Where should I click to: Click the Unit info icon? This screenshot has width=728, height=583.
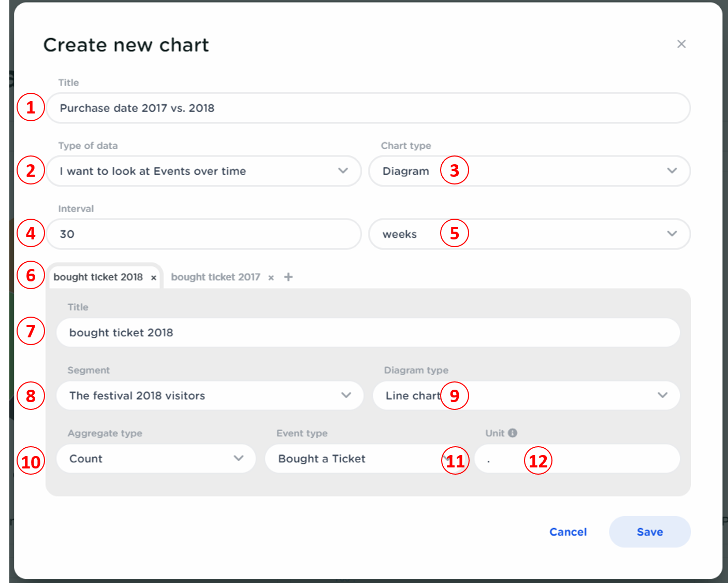(513, 433)
